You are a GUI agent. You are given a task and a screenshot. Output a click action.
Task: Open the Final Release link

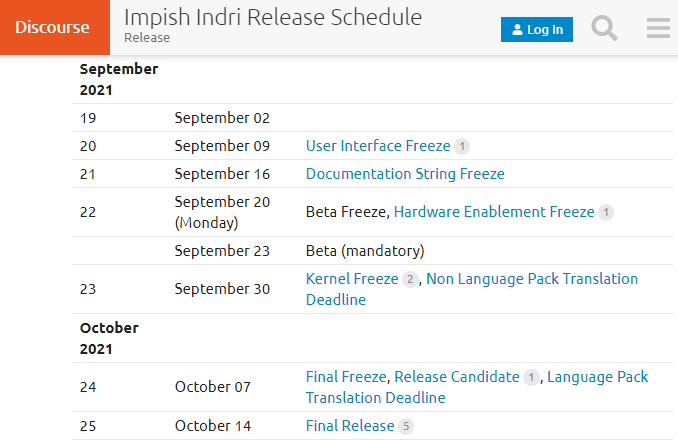coord(350,426)
